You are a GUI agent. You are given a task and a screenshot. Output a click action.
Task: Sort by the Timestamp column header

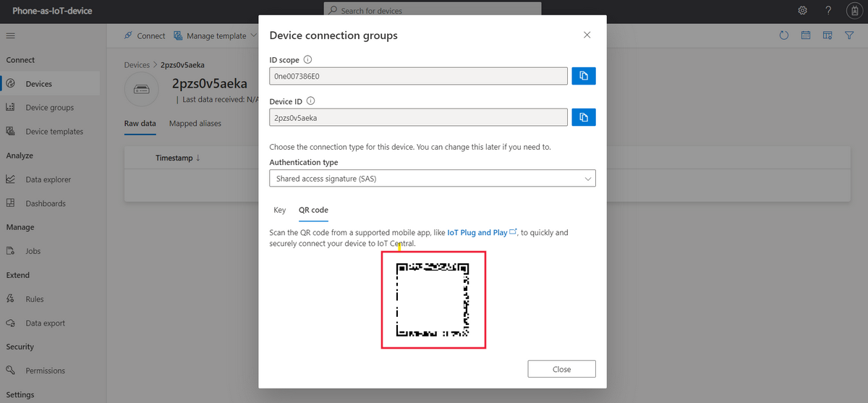[178, 158]
